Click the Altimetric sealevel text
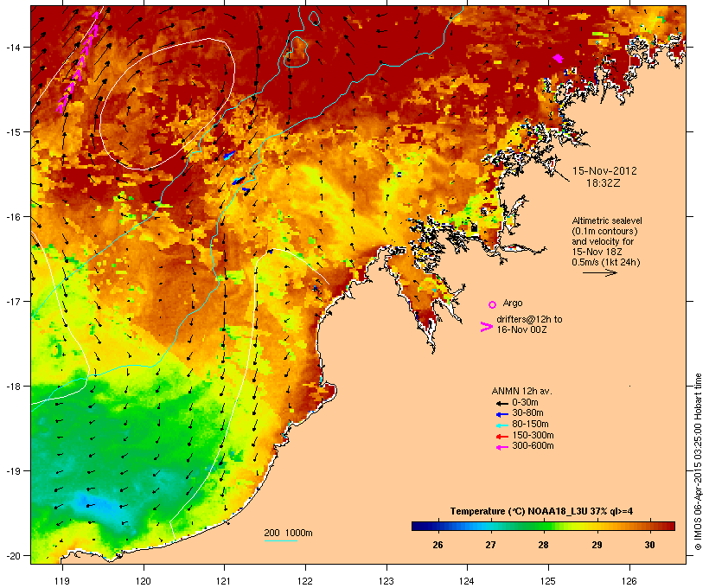 point(607,220)
